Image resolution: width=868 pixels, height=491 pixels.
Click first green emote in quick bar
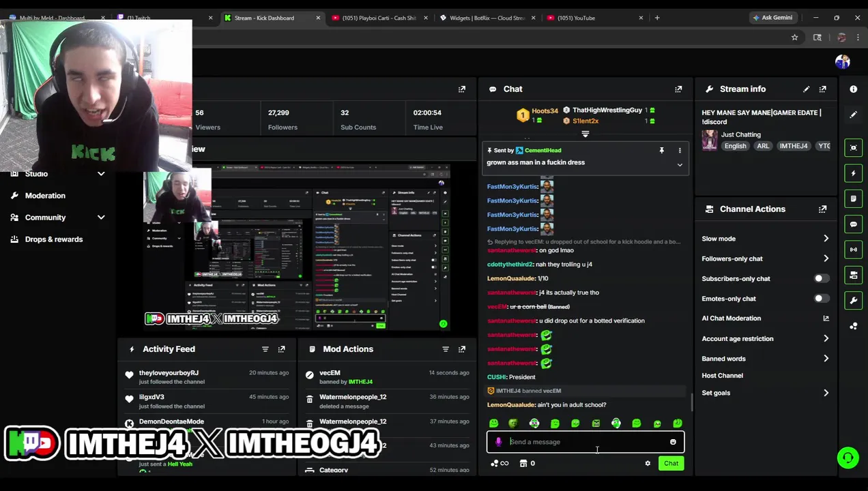click(493, 423)
